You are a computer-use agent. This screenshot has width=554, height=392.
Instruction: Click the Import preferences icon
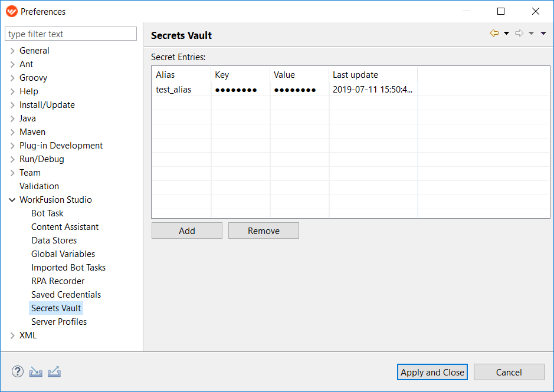pyautogui.click(x=35, y=372)
